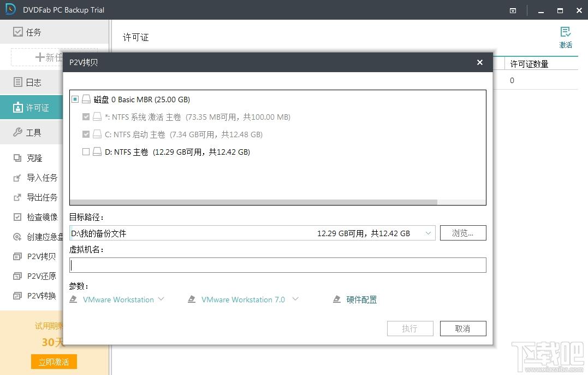The width and height of the screenshot is (588, 375).
Task: Open the title bar dropdown menu icon
Action: point(513,10)
